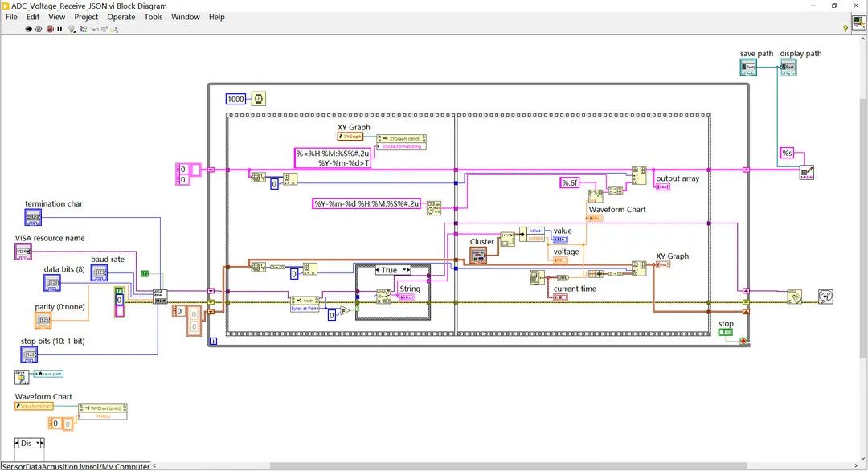Open the Tools menu
The width and height of the screenshot is (868, 471).
pyautogui.click(x=153, y=17)
